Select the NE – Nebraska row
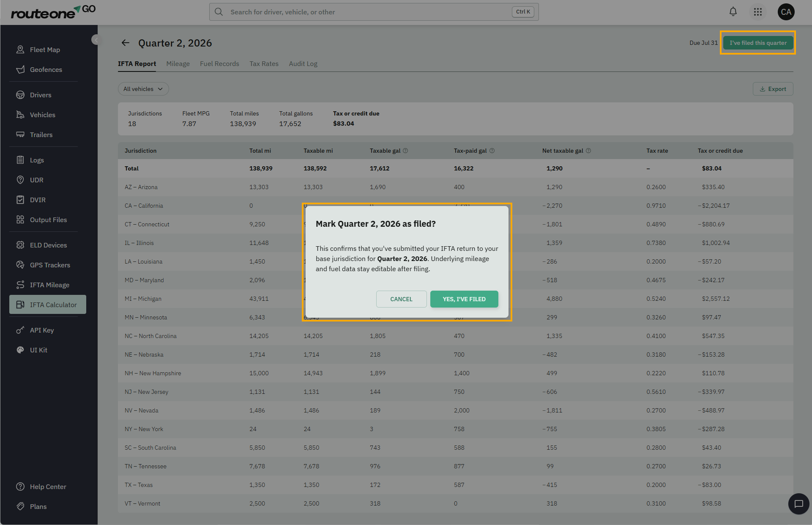Screen dimensions: 812x525 click(455, 355)
